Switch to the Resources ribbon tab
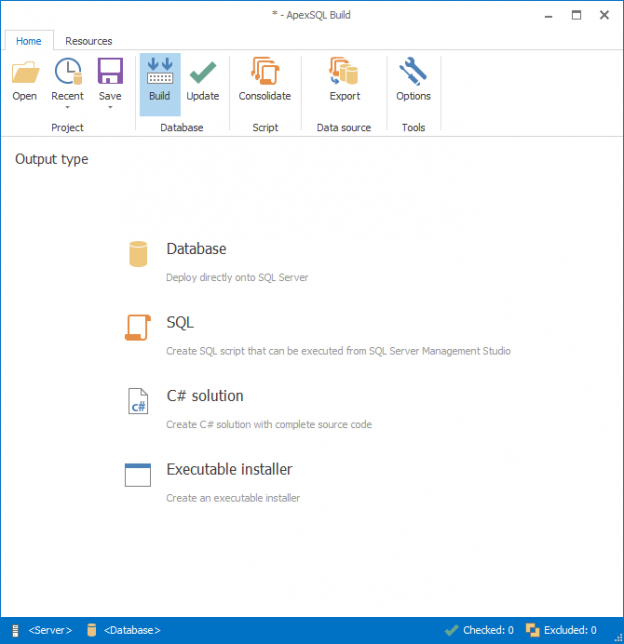The width and height of the screenshot is (624, 644). [89, 41]
